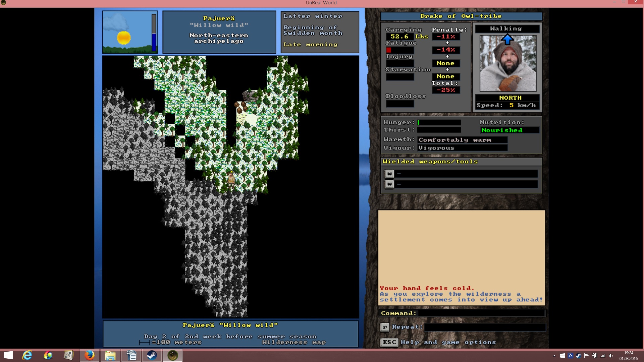
Task: Click the system tray volume icon
Action: [x=611, y=356]
